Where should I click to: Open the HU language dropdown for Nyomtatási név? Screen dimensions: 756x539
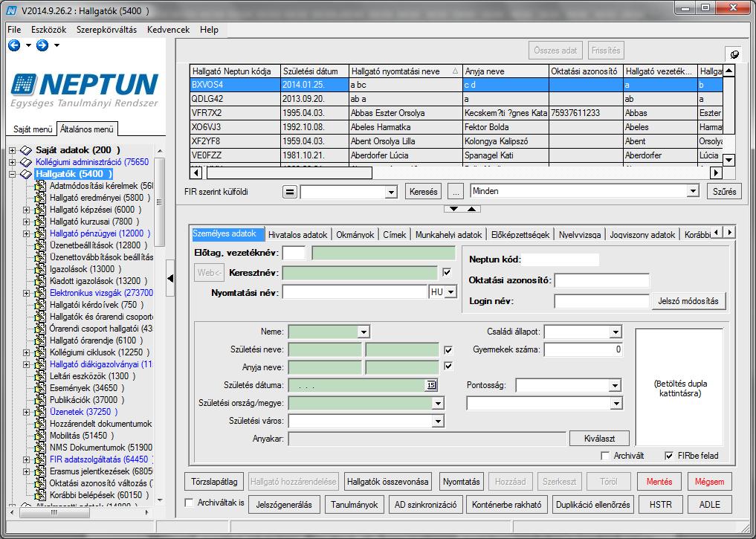tap(450, 292)
